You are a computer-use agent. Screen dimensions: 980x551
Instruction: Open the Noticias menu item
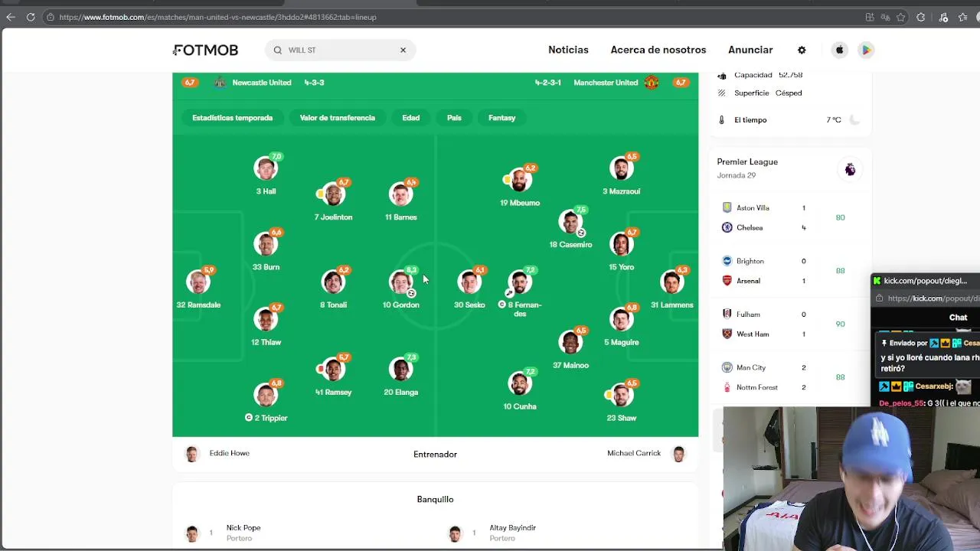[568, 50]
